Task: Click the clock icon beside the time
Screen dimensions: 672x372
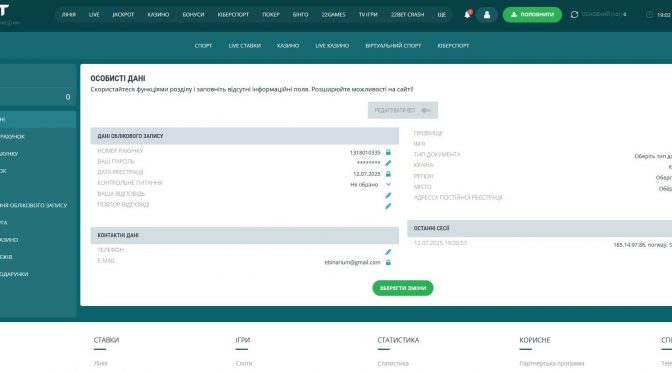Action: [649, 15]
